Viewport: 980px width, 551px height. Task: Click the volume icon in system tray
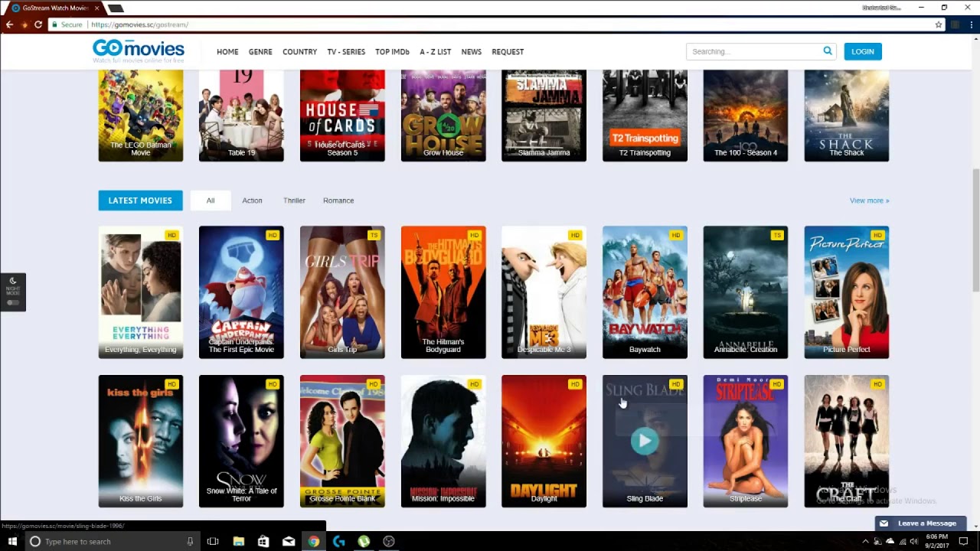click(915, 541)
